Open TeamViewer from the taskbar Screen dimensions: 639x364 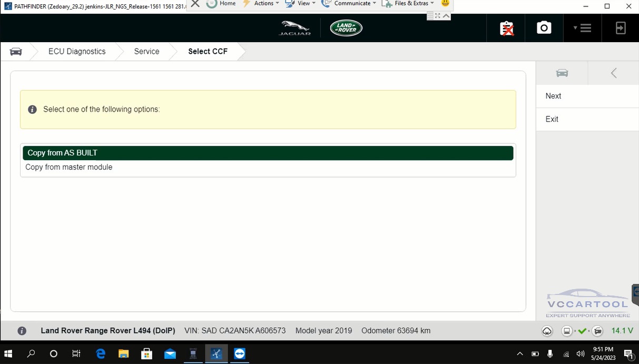(240, 353)
